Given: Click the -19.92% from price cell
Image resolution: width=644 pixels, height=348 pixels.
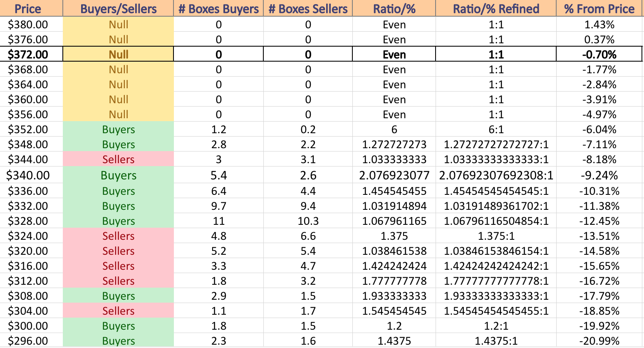Looking at the screenshot, I should click(x=599, y=326).
